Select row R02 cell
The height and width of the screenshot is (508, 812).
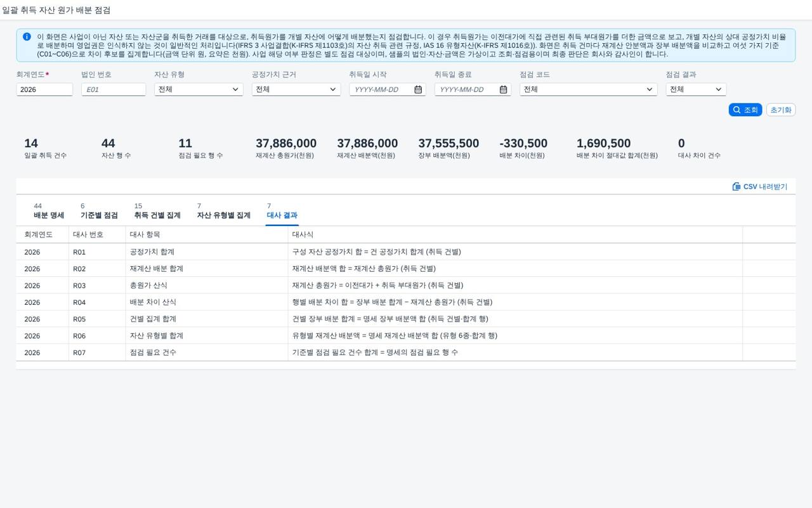97,269
